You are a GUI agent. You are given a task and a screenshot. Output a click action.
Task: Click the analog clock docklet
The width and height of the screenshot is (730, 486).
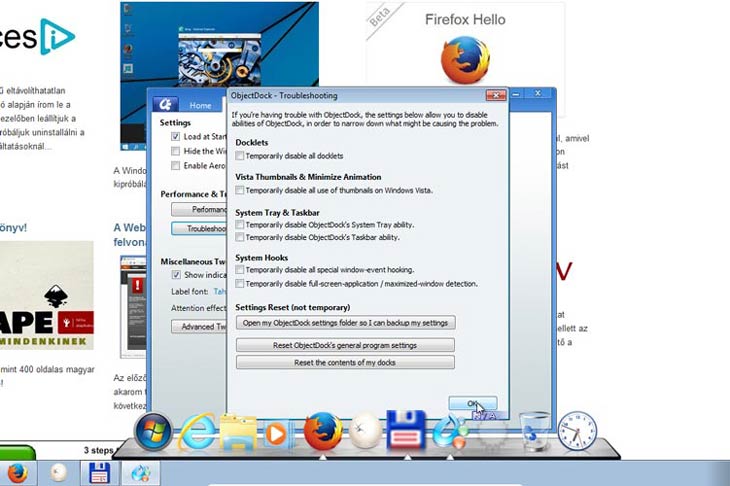tap(577, 431)
